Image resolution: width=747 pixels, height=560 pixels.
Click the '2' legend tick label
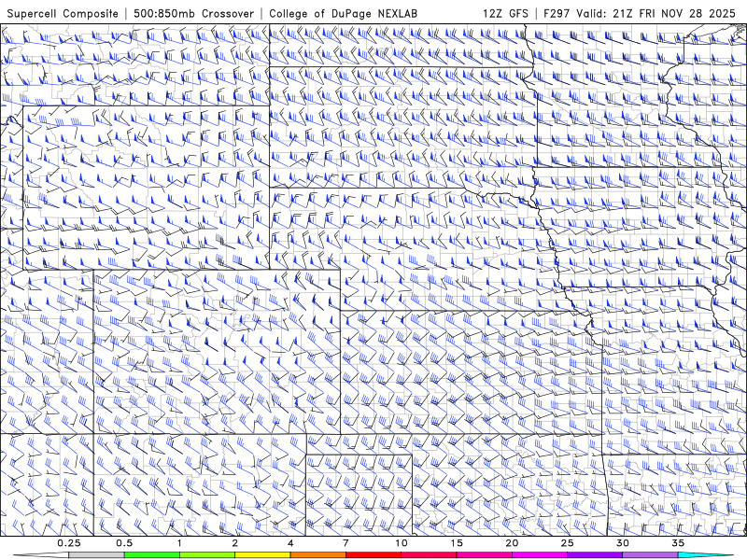(x=235, y=543)
